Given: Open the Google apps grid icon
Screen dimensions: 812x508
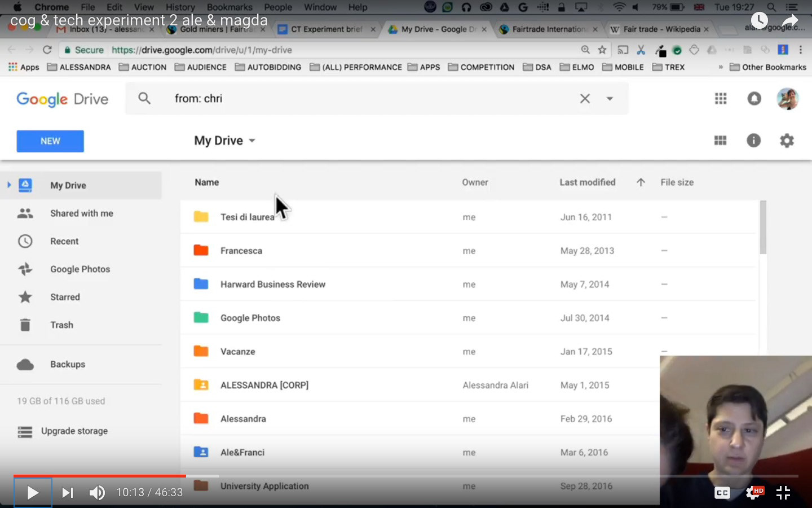Looking at the screenshot, I should point(721,98).
